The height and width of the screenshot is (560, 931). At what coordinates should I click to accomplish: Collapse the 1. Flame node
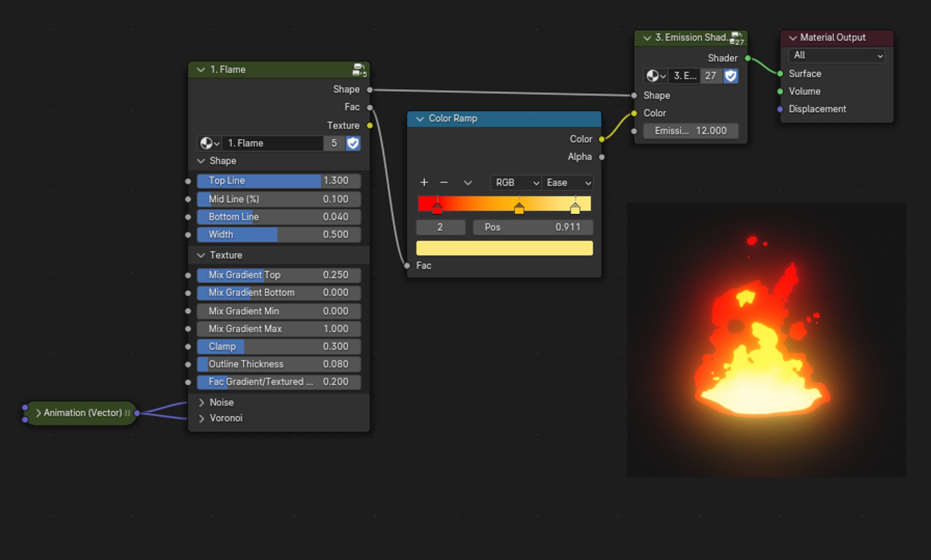click(201, 69)
